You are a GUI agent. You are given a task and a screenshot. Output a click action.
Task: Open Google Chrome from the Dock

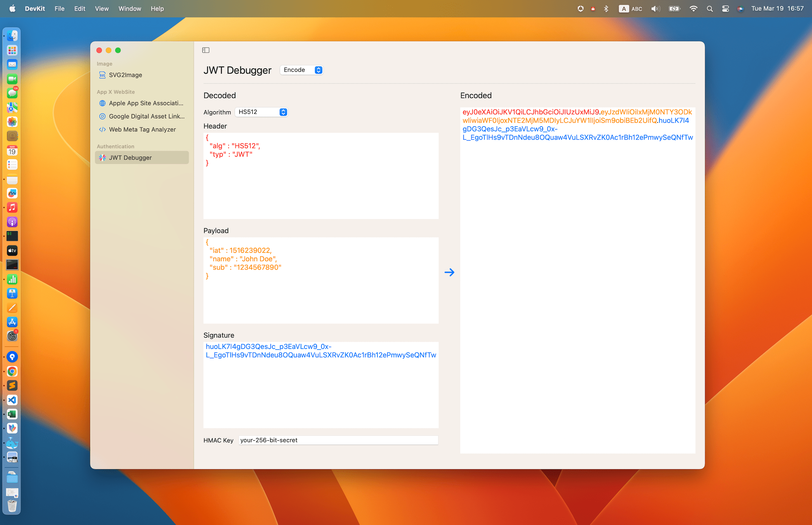click(x=12, y=371)
